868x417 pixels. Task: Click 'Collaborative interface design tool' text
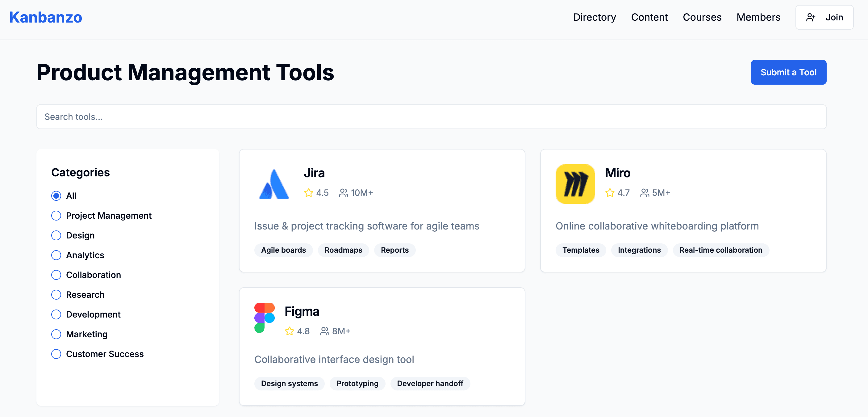point(334,360)
